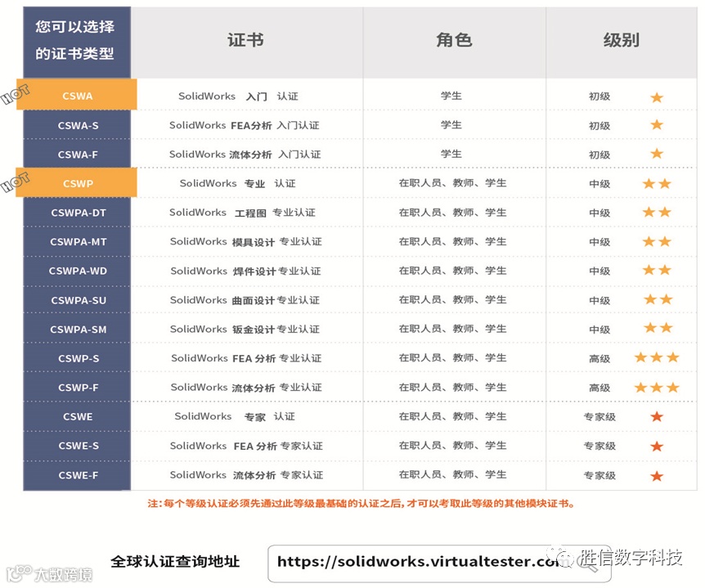The width and height of the screenshot is (705, 588).
Task: Click the SolidWorks 专业 认证 description
Action: pyautogui.click(x=238, y=183)
